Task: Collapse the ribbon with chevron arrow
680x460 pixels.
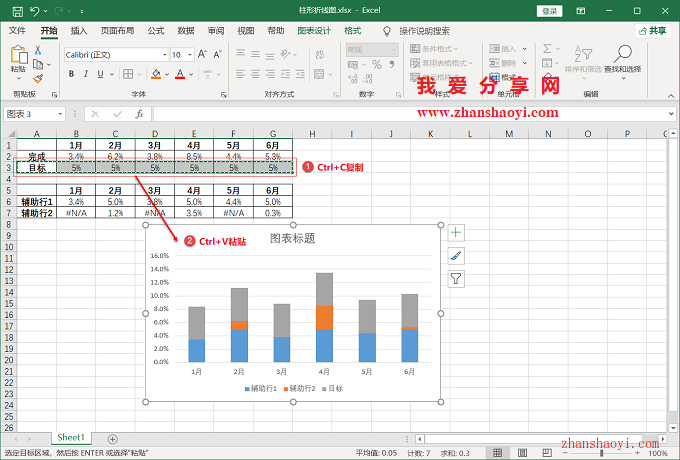Action: point(671,96)
